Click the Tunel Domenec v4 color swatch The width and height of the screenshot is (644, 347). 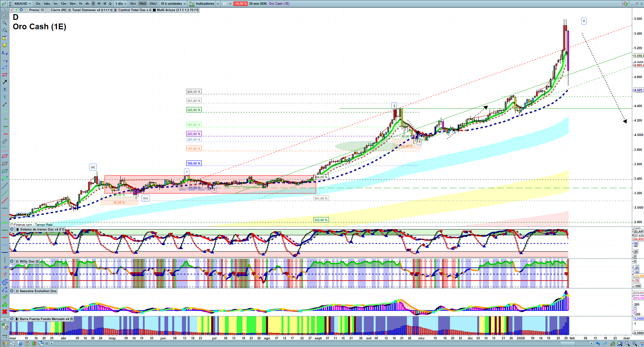click(x=70, y=10)
